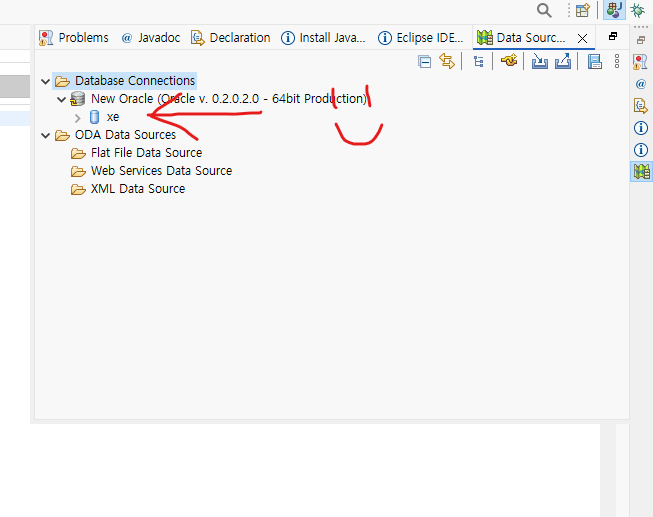The image size is (653, 517).
Task: Switch to the Debug perspective bug icon
Action: 637,10
